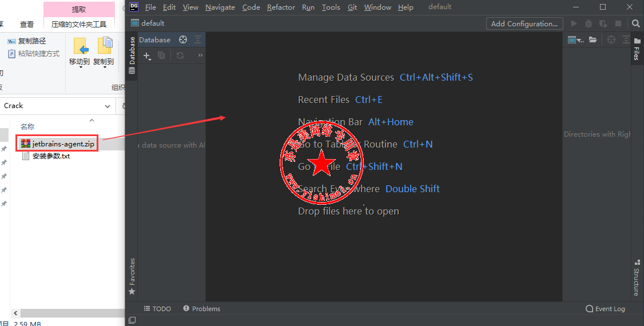Click collapse all icon in Files panel

(626, 39)
